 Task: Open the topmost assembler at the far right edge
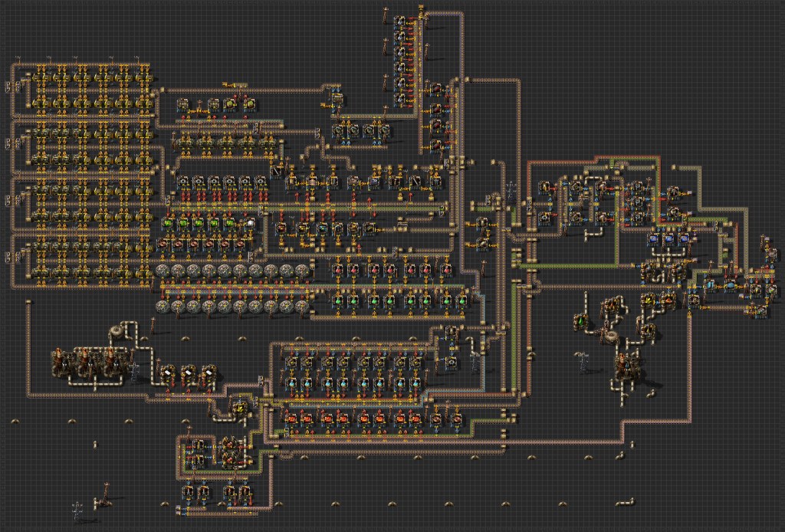tap(771, 255)
